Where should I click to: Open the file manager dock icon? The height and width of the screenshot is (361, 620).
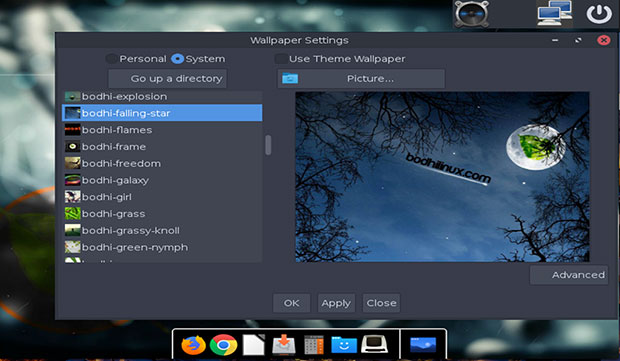(344, 345)
